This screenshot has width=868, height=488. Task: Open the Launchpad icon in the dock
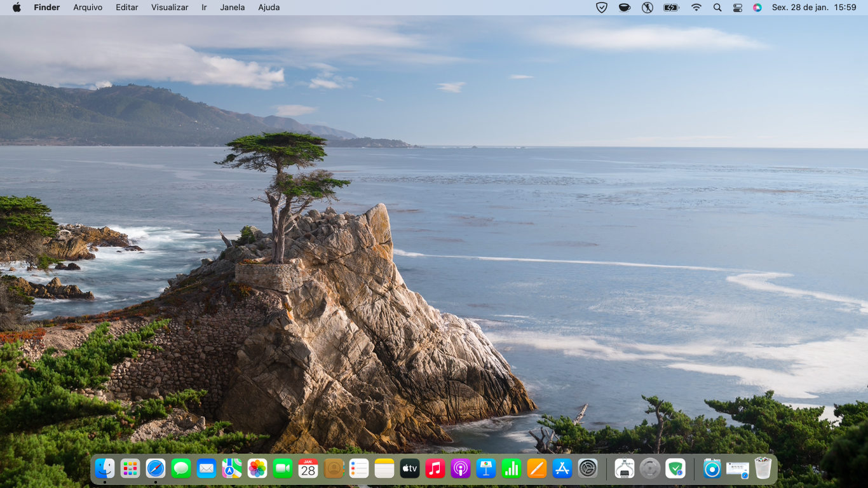[x=130, y=469]
